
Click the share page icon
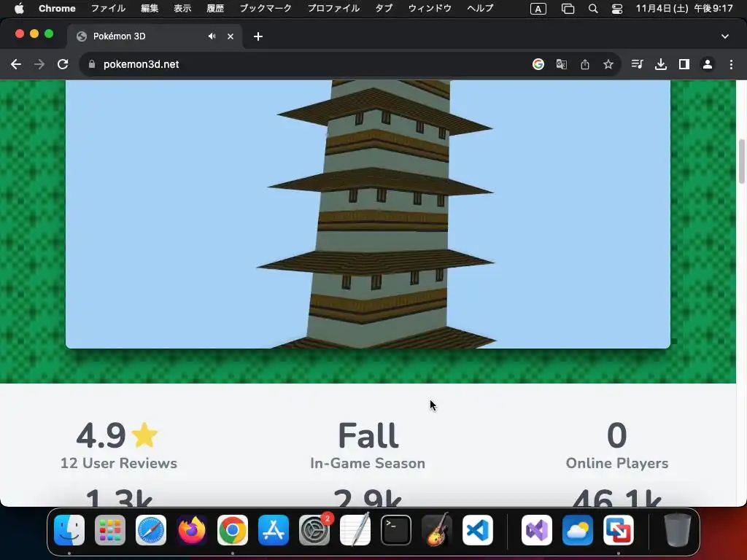click(585, 64)
